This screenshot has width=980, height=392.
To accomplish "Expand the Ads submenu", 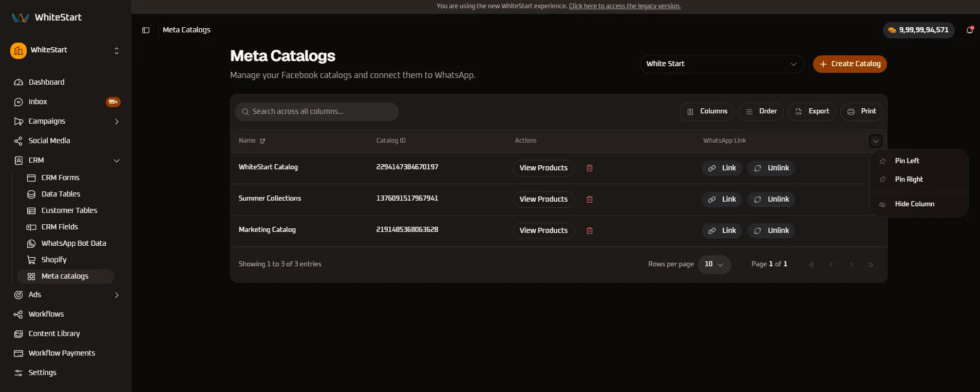I will click(117, 295).
